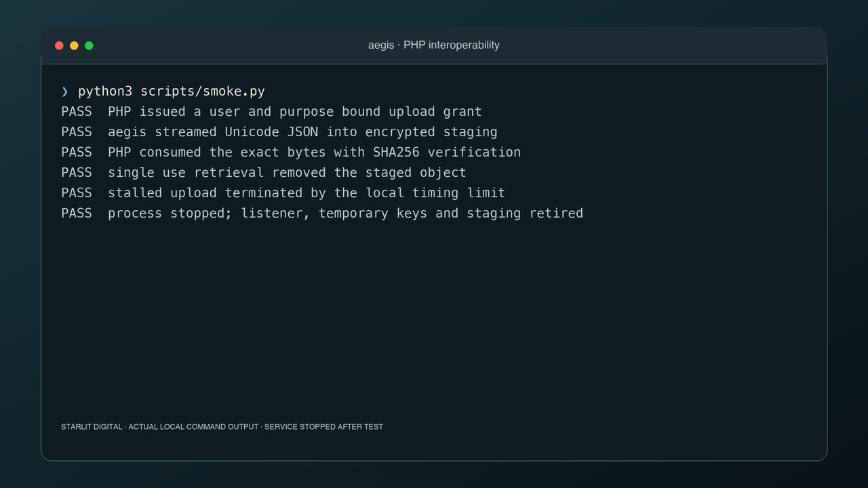Click the footer caption starting 'STARLIT DIGITAL'

pos(222,427)
